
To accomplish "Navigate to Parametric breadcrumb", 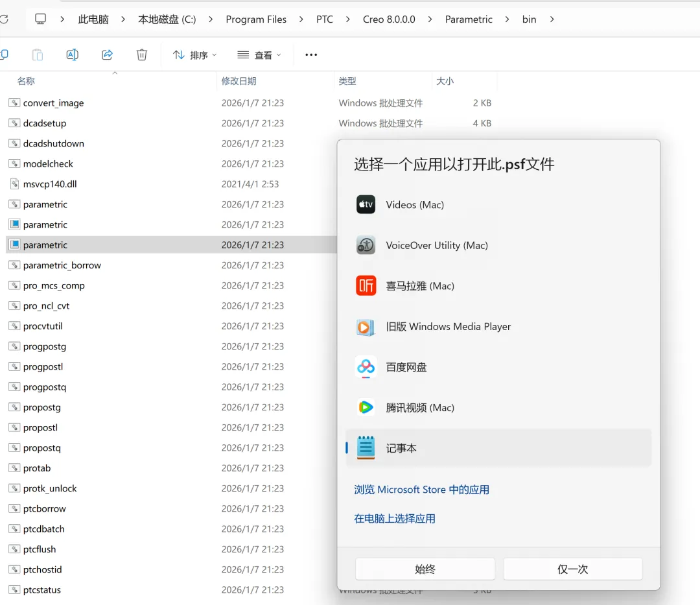I will [x=469, y=19].
